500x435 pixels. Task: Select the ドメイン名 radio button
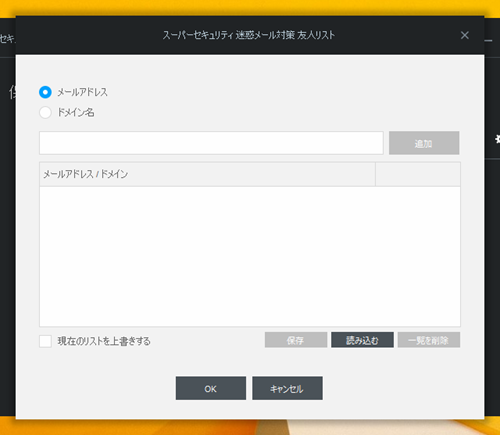pyautogui.click(x=45, y=112)
